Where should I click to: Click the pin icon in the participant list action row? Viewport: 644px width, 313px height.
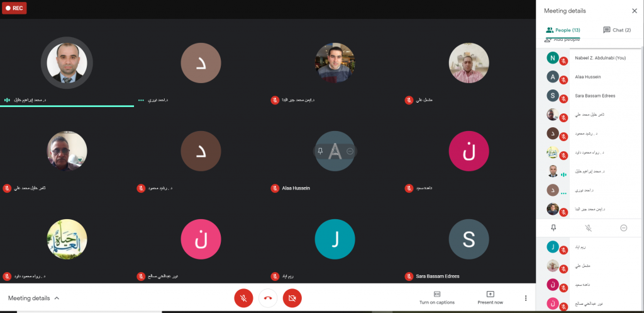click(x=553, y=228)
